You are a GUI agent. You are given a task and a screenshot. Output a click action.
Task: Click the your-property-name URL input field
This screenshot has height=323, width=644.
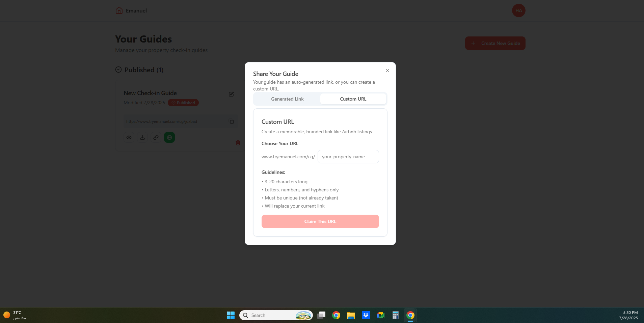click(x=348, y=157)
